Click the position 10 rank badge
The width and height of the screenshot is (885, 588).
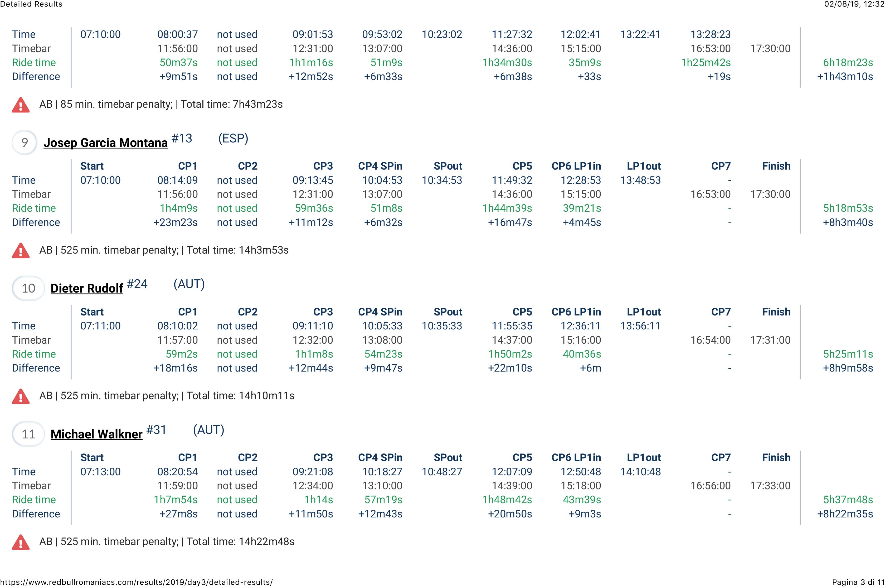pyautogui.click(x=28, y=288)
